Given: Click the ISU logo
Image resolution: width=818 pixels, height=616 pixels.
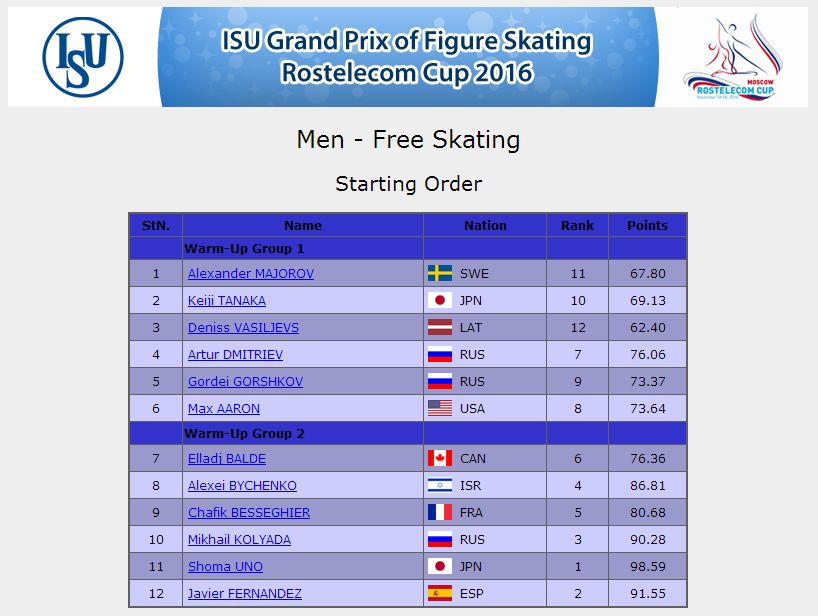Looking at the screenshot, I should pos(83,57).
